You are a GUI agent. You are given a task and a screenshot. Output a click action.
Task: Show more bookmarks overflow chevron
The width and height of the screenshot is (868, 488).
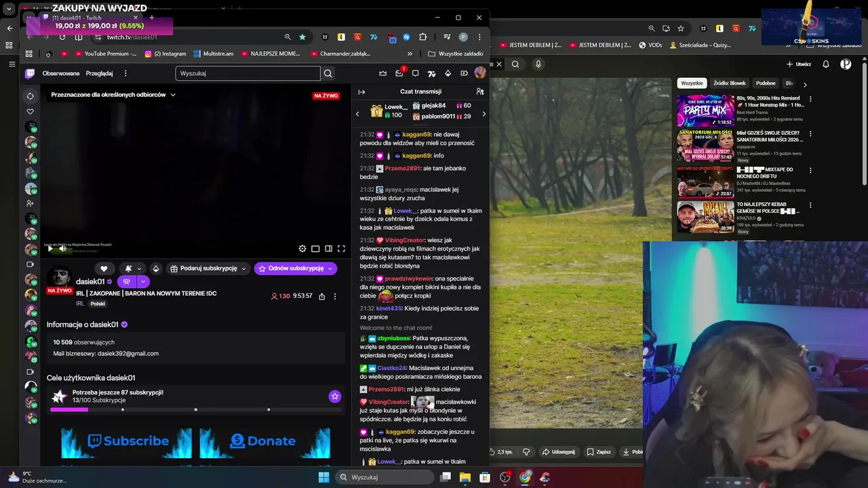(x=410, y=54)
